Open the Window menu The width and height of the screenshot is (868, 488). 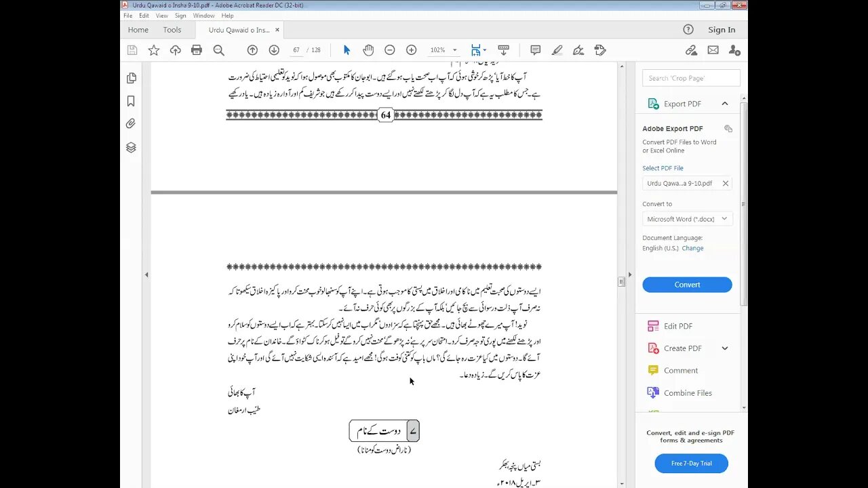pyautogui.click(x=203, y=16)
